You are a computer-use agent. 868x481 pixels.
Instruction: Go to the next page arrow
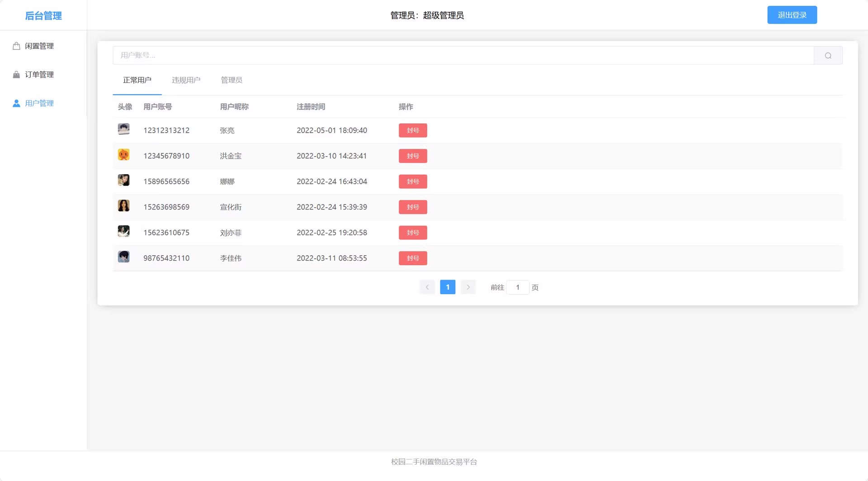pos(468,287)
